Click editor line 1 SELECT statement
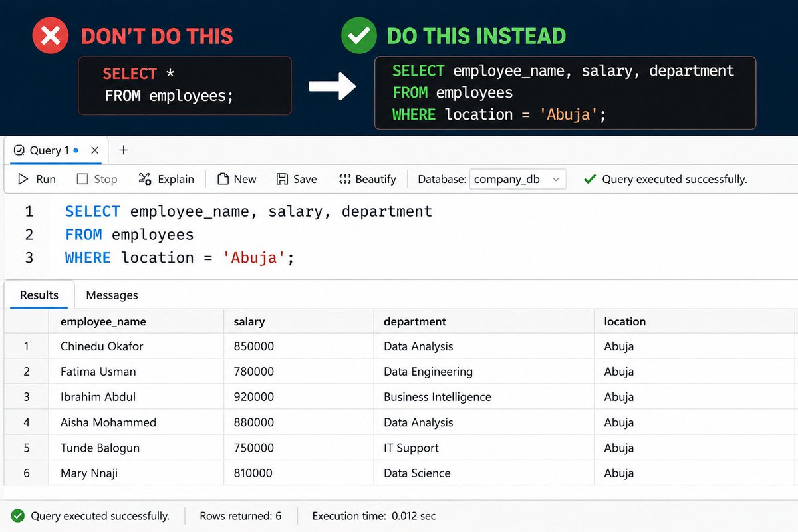The height and width of the screenshot is (532, 798). pyautogui.click(x=249, y=211)
